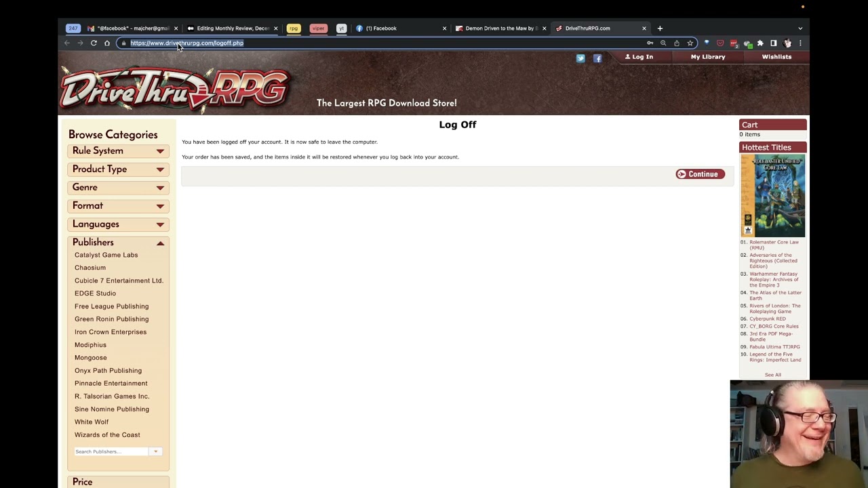Image resolution: width=868 pixels, height=488 pixels.
Task: Expand the Price category
Action: click(118, 482)
